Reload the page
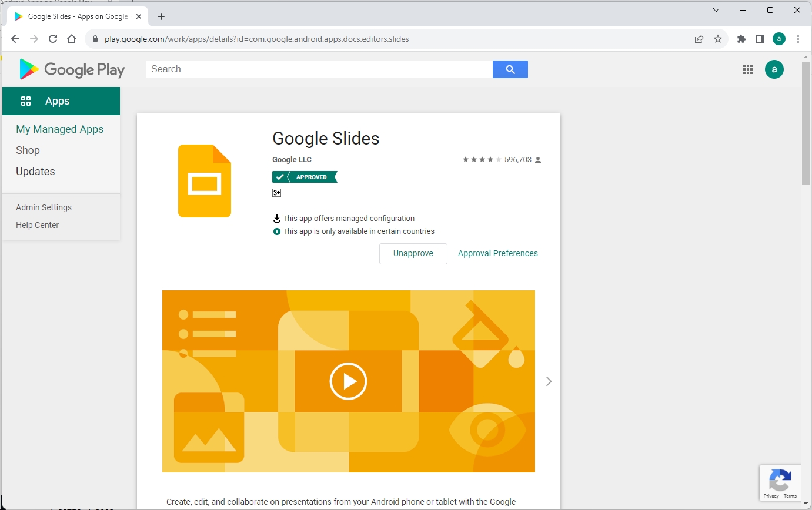The height and width of the screenshot is (510, 812). pyautogui.click(x=53, y=39)
